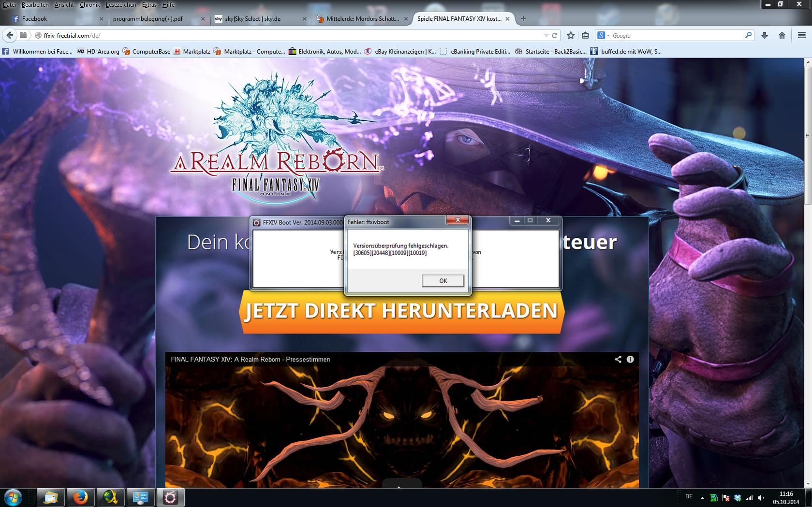Open the address bar history dropdown arrow
Image resolution: width=812 pixels, height=507 pixels.
pos(546,35)
